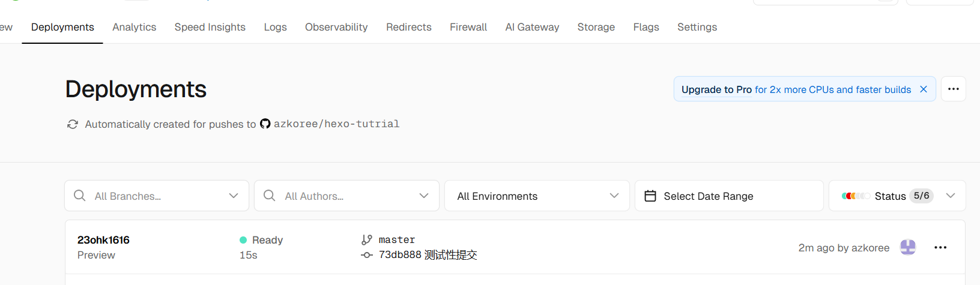Click the auto-refresh sync icon
The width and height of the screenshot is (980, 285).
click(73, 124)
